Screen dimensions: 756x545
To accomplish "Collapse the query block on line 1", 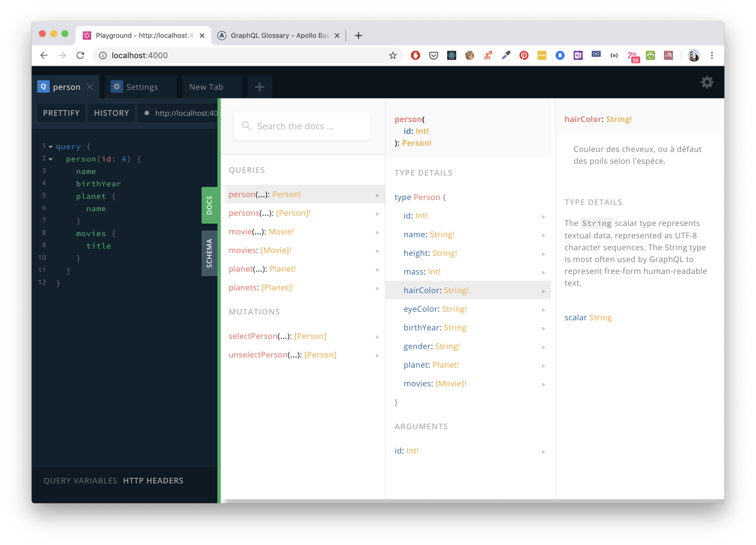I will coord(50,147).
